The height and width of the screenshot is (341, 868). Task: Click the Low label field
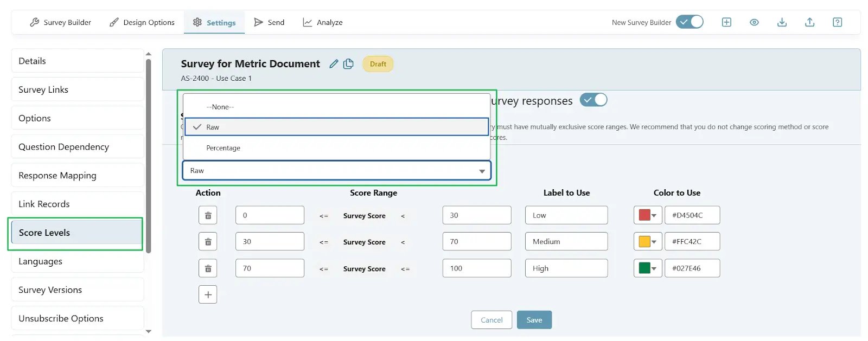pyautogui.click(x=566, y=215)
